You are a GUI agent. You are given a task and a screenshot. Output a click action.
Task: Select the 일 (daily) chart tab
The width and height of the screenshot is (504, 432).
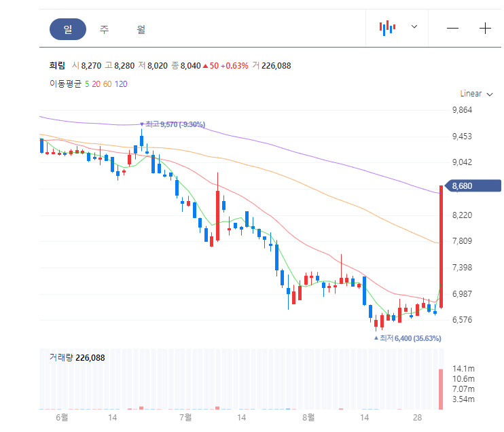pos(68,29)
